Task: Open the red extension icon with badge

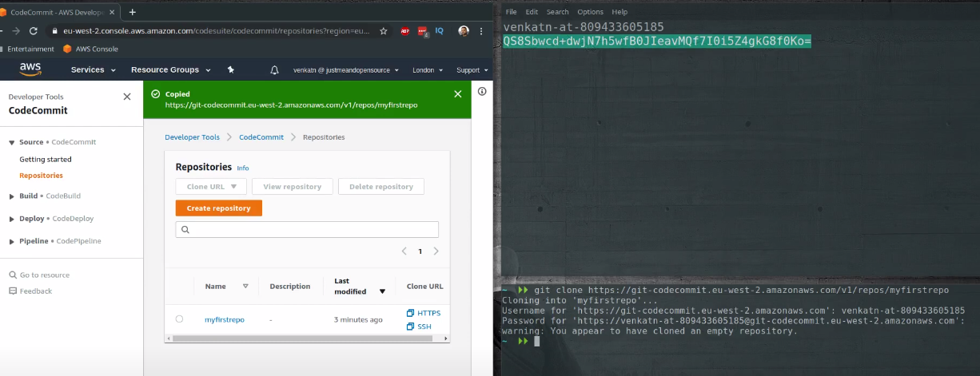Action: [x=424, y=31]
